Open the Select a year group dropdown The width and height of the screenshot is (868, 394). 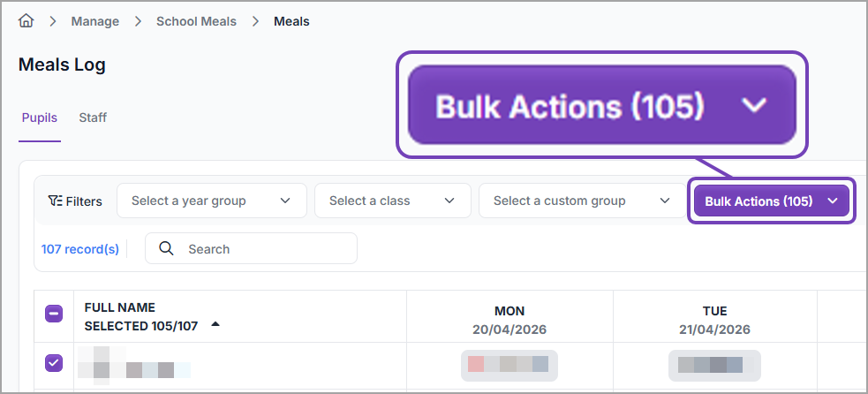[x=211, y=201]
